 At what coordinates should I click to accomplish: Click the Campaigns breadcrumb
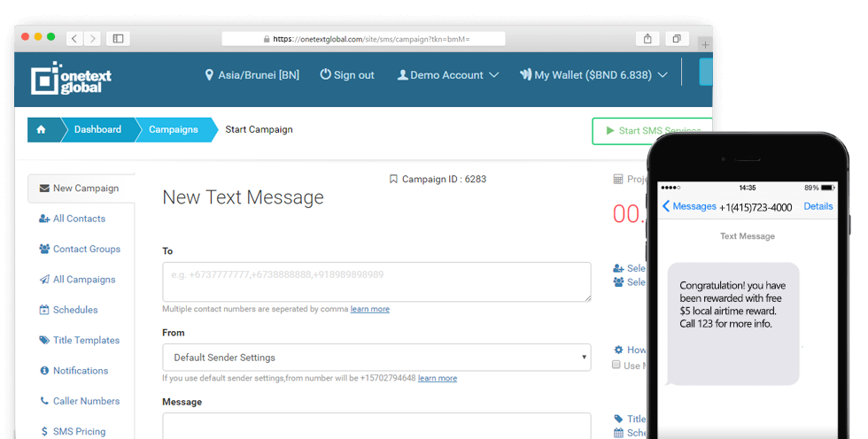(x=174, y=129)
